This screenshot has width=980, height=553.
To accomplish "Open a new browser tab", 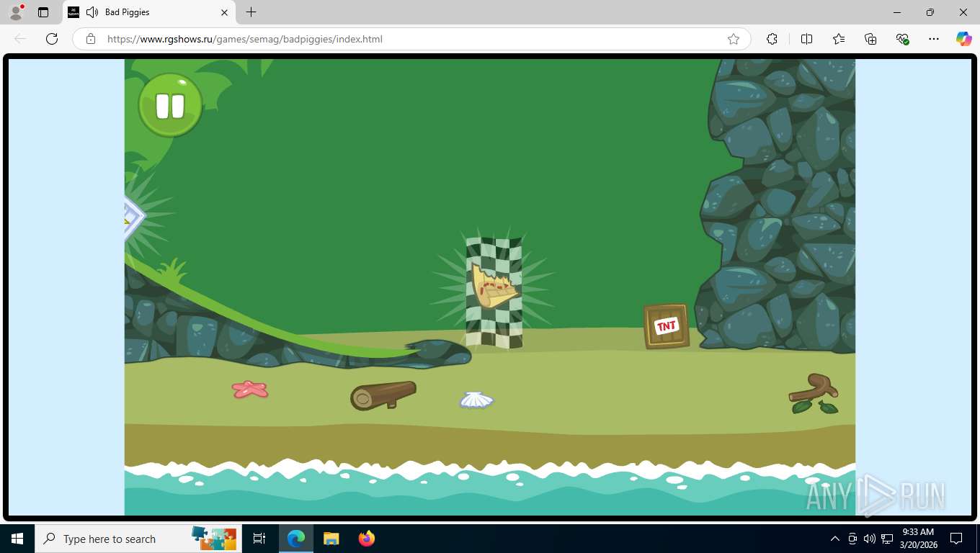I will click(x=251, y=12).
